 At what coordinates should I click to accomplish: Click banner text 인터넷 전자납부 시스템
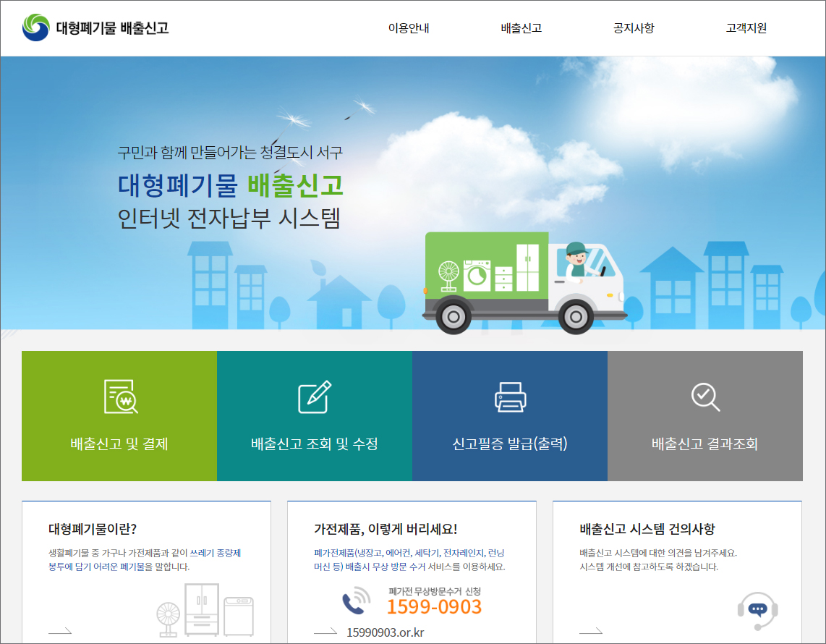pos(229,219)
